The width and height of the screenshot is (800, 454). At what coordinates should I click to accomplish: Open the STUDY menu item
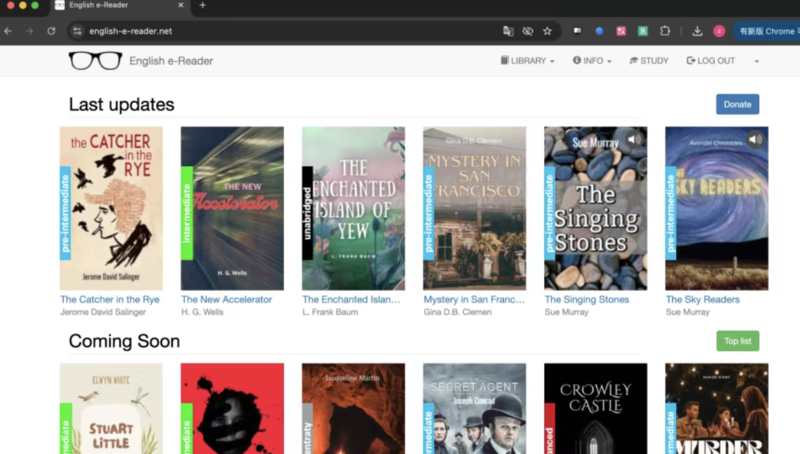pos(649,61)
